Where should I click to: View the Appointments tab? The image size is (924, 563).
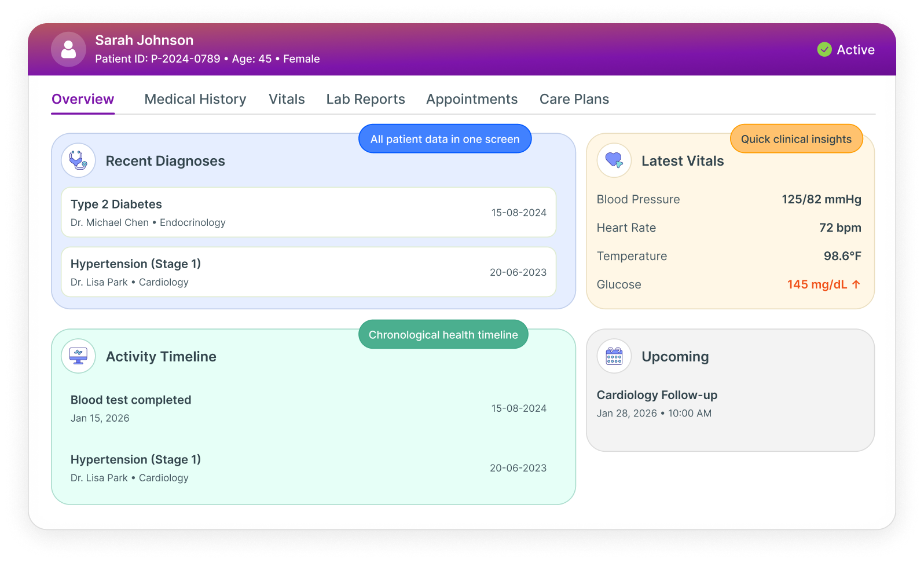click(472, 99)
